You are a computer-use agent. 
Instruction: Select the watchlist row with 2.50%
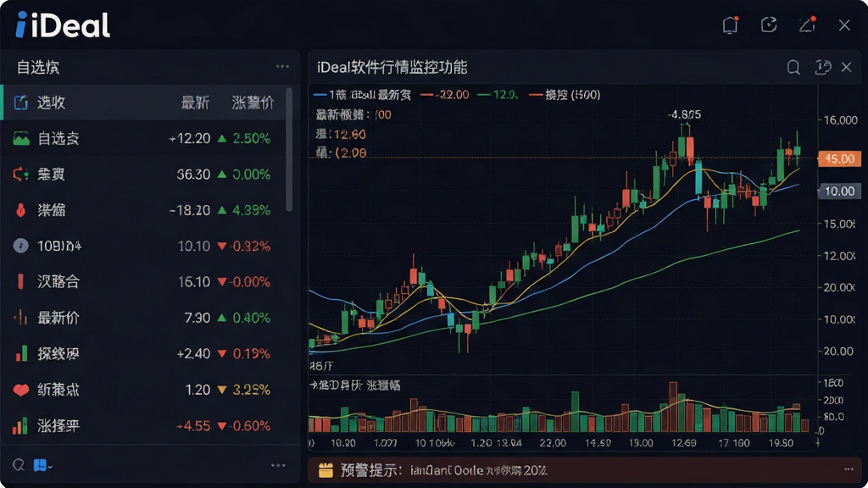point(145,138)
